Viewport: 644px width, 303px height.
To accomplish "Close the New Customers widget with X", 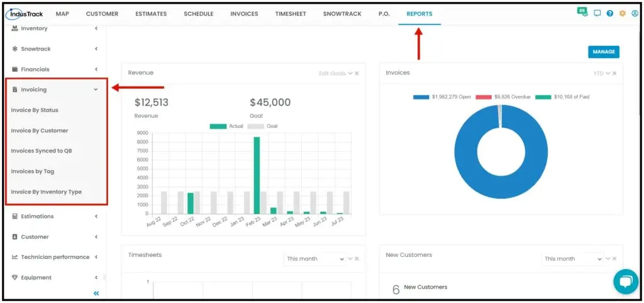I will coord(614,259).
